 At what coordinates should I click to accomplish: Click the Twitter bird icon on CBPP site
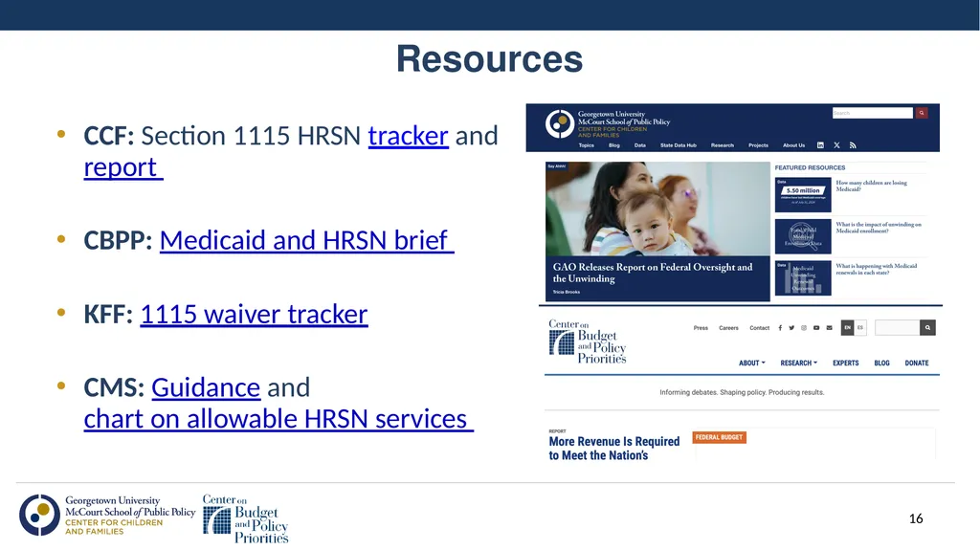tap(791, 327)
